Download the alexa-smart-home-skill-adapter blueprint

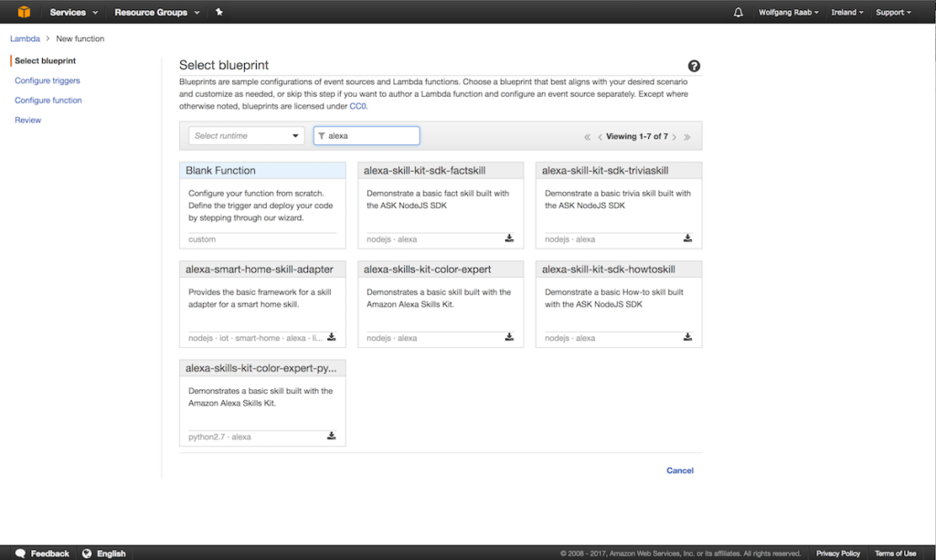(x=331, y=337)
